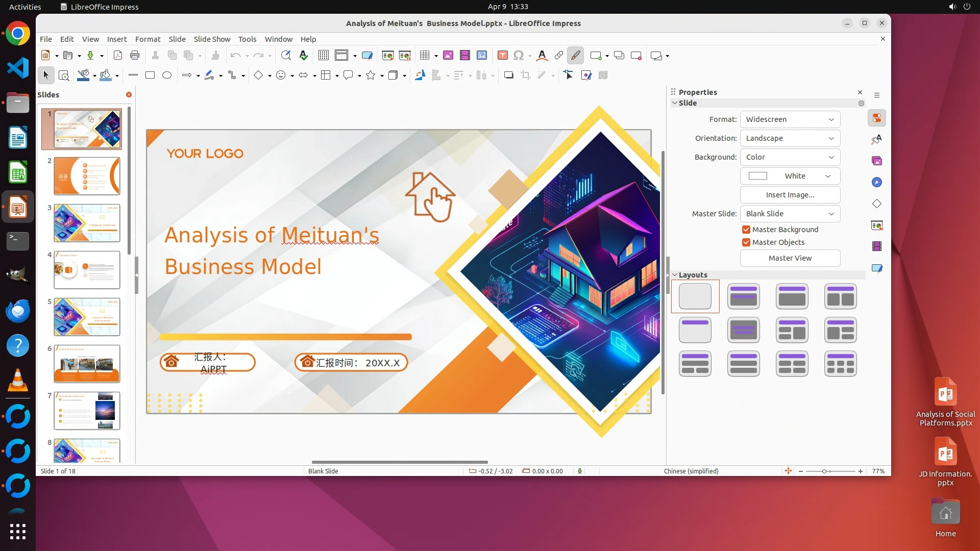Click the Insert Special Character icon
The height and width of the screenshot is (551, 980).
[x=519, y=56]
